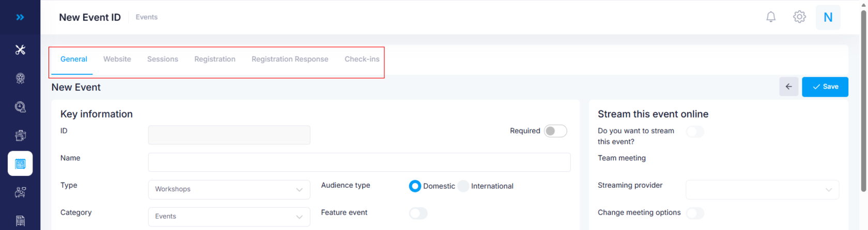Expand the Type dropdown showing Workshops
868x230 pixels.
tap(229, 189)
